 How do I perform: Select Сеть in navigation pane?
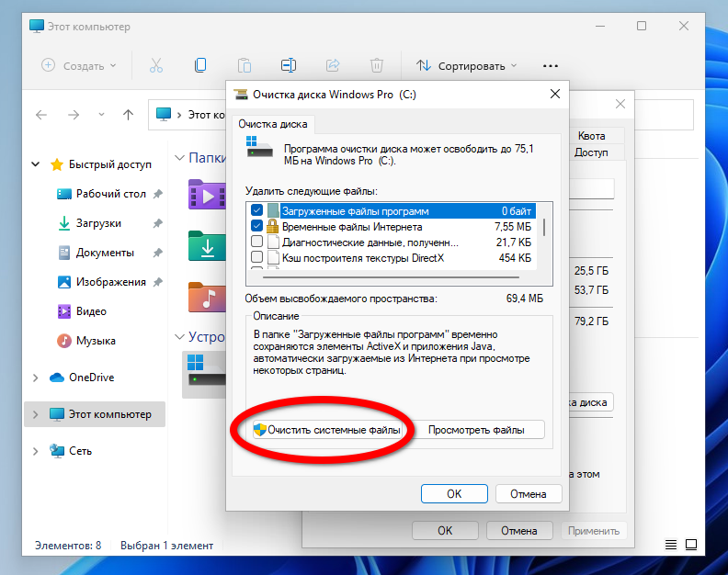point(80,451)
